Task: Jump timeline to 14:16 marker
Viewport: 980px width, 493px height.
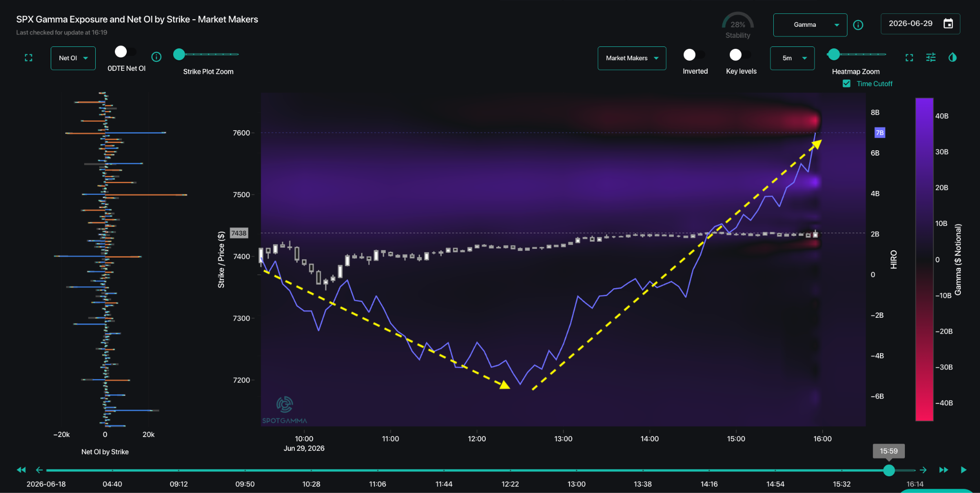Action: coord(709,484)
